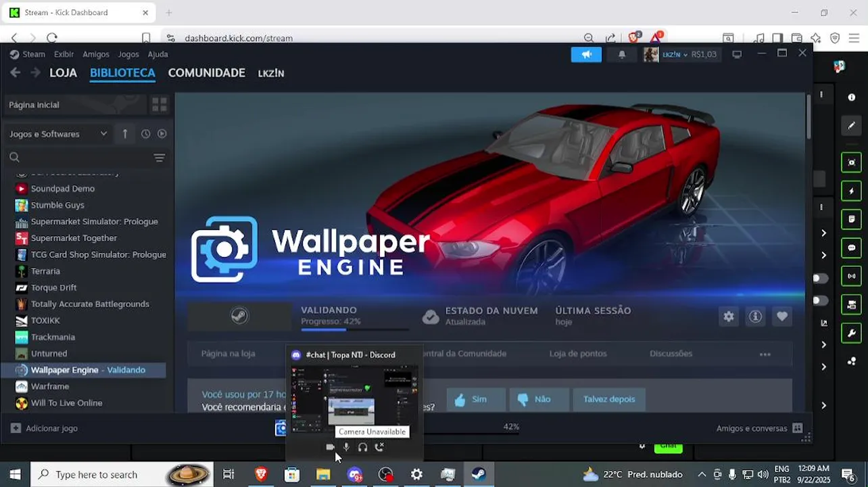Open Wallpaper Engine manage gear icon
The height and width of the screenshot is (487, 868).
click(x=729, y=316)
